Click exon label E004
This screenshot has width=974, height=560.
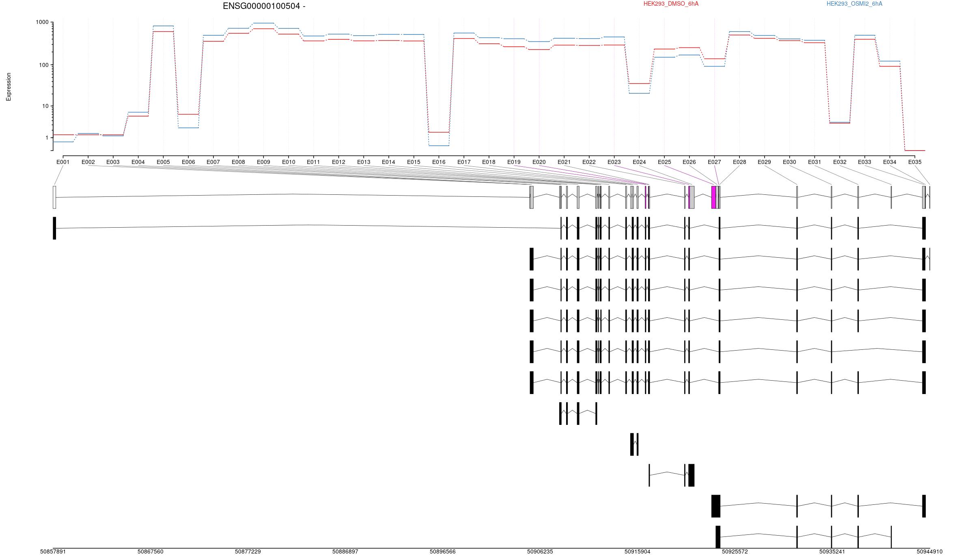pyautogui.click(x=138, y=162)
